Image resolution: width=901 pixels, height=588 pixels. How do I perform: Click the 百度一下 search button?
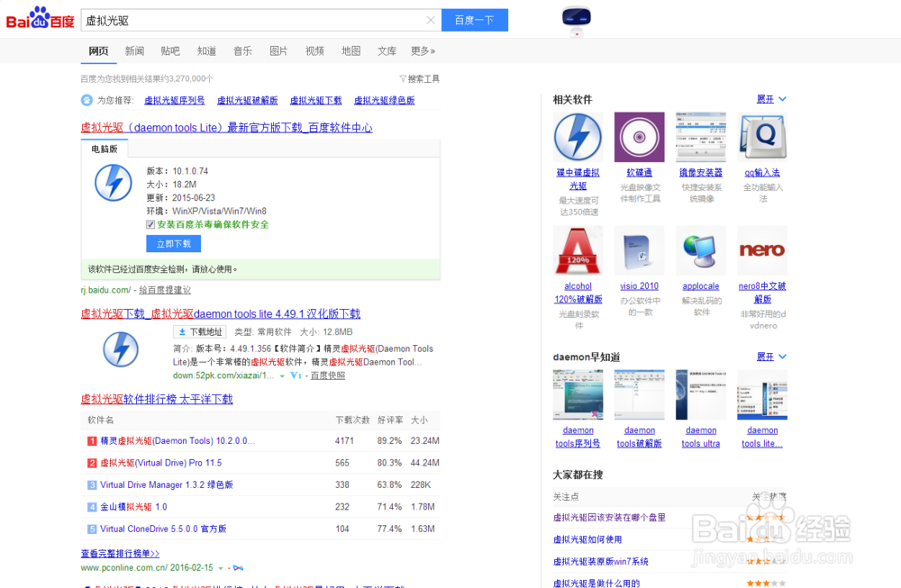pyautogui.click(x=475, y=20)
